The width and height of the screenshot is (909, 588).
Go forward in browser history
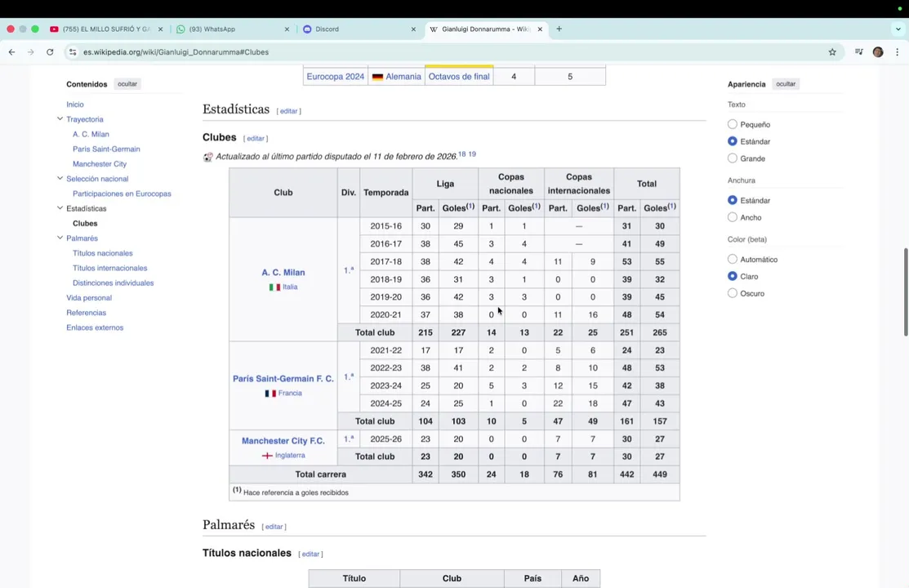[x=31, y=52]
